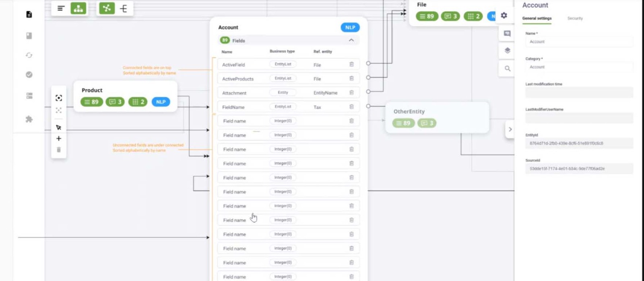
Task: Open the search magnifier panel tab
Action: (x=508, y=68)
